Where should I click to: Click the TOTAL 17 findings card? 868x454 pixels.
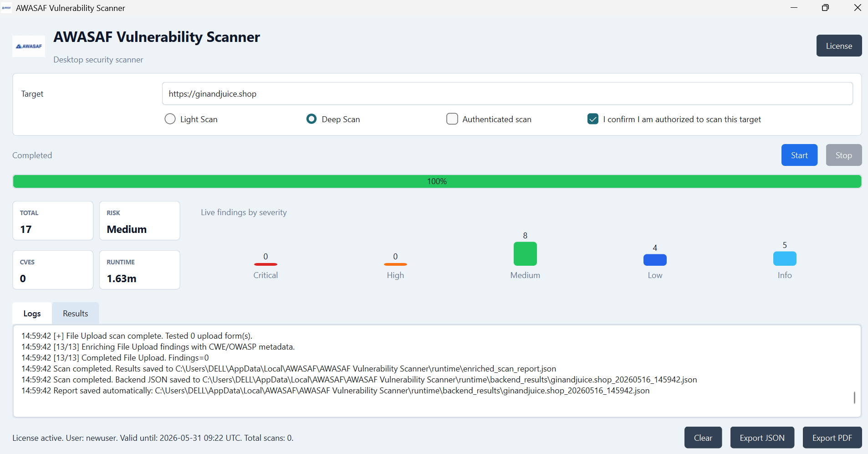coord(53,221)
